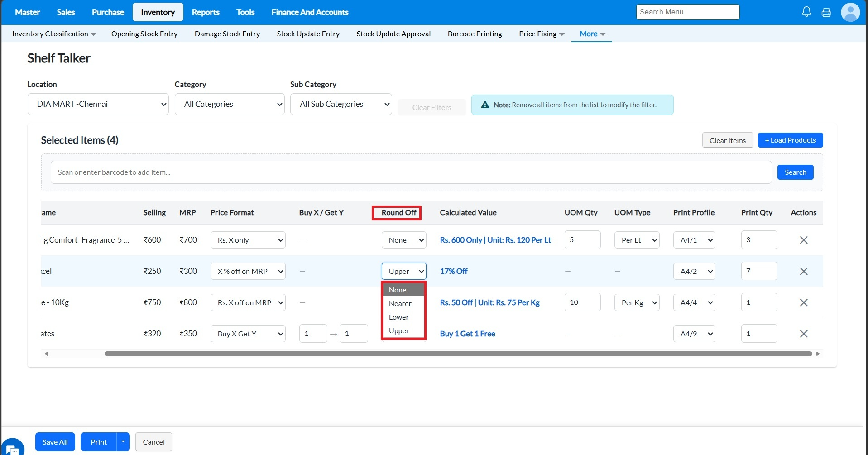Image resolution: width=868 pixels, height=455 pixels.
Task: Open the user profile avatar
Action: 850,12
